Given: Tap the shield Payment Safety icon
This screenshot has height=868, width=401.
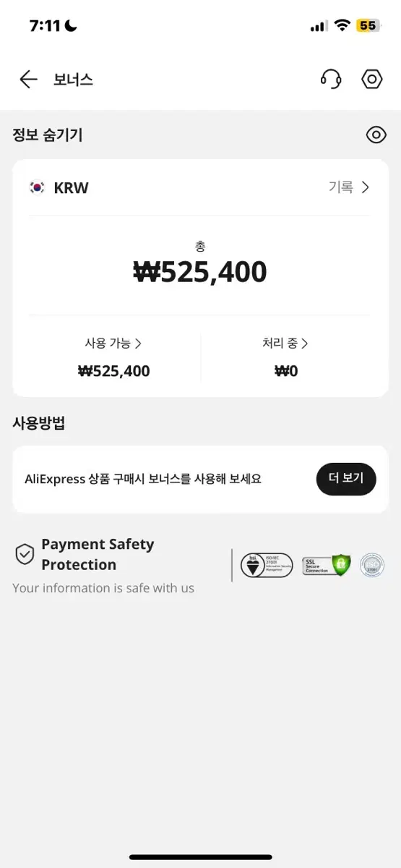Looking at the screenshot, I should [25, 555].
